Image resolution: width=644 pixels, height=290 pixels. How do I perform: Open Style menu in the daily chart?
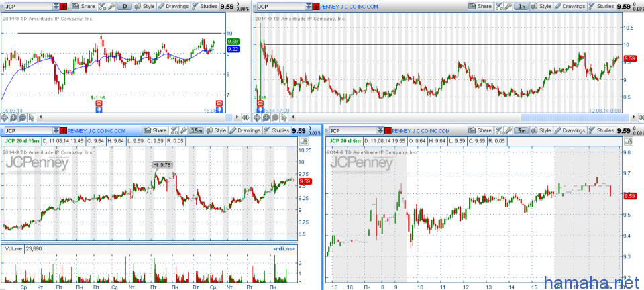point(144,6)
